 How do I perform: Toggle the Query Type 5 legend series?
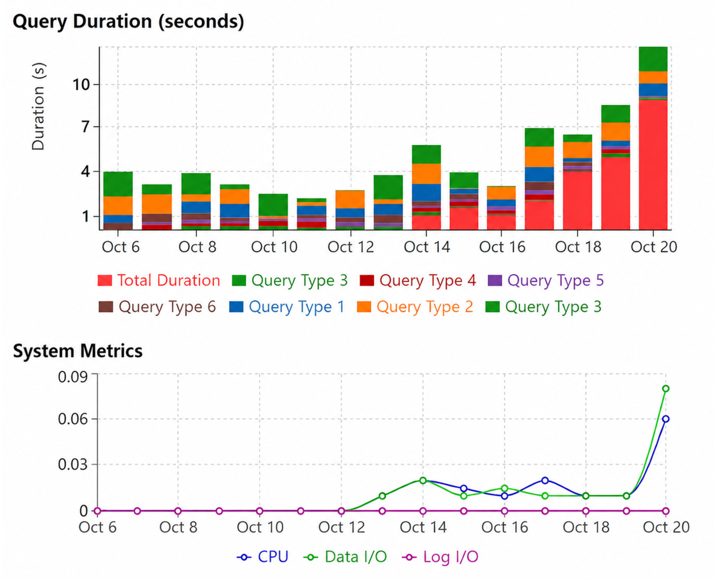546,280
